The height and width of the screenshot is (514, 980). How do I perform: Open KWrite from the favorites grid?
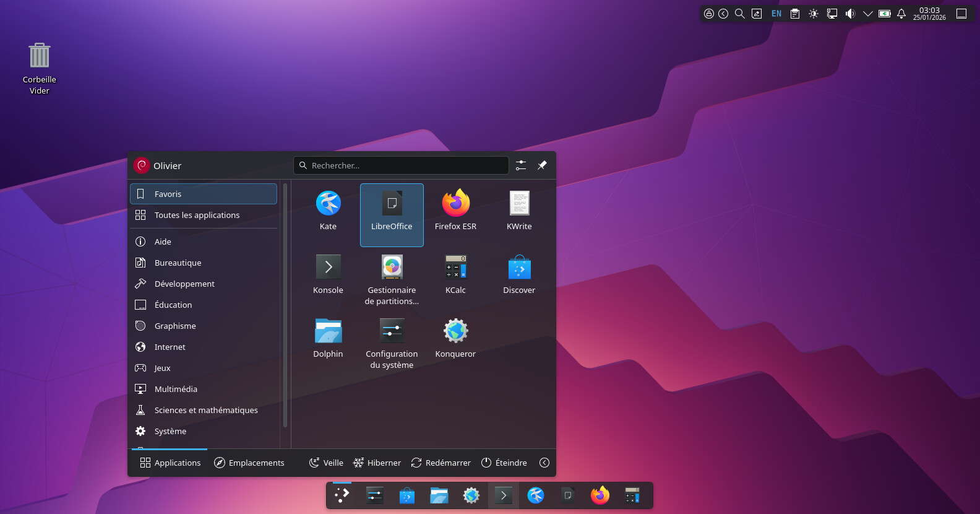tap(519, 214)
